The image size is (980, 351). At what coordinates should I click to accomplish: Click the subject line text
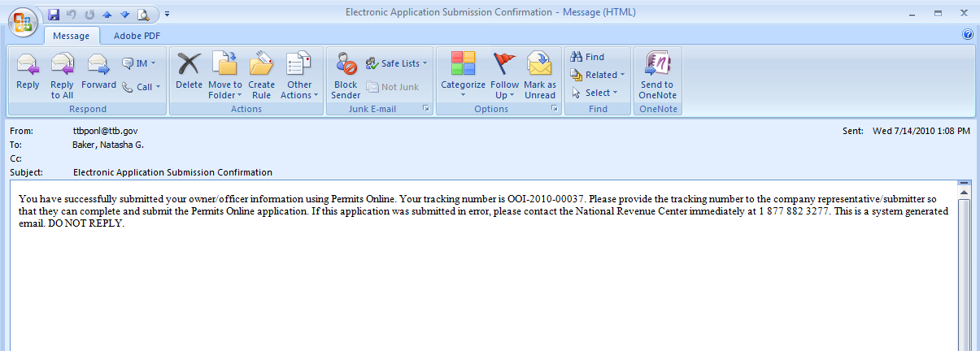[x=172, y=172]
